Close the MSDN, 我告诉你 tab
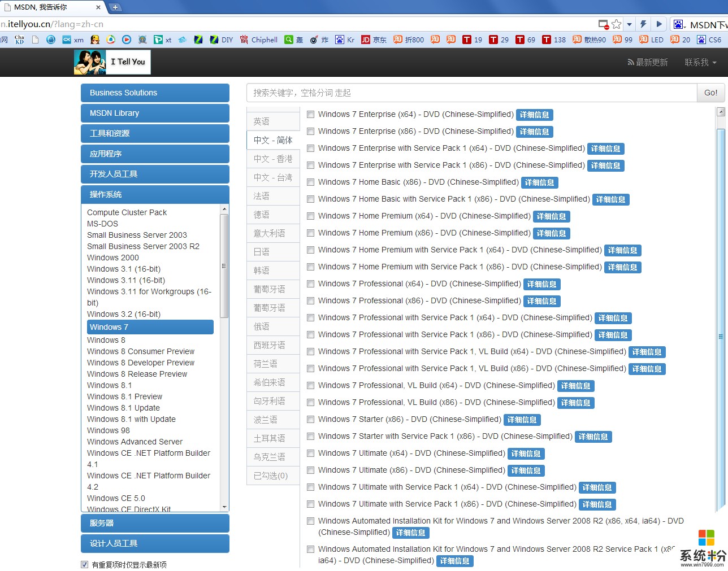The width and height of the screenshot is (728, 571). (x=98, y=7)
